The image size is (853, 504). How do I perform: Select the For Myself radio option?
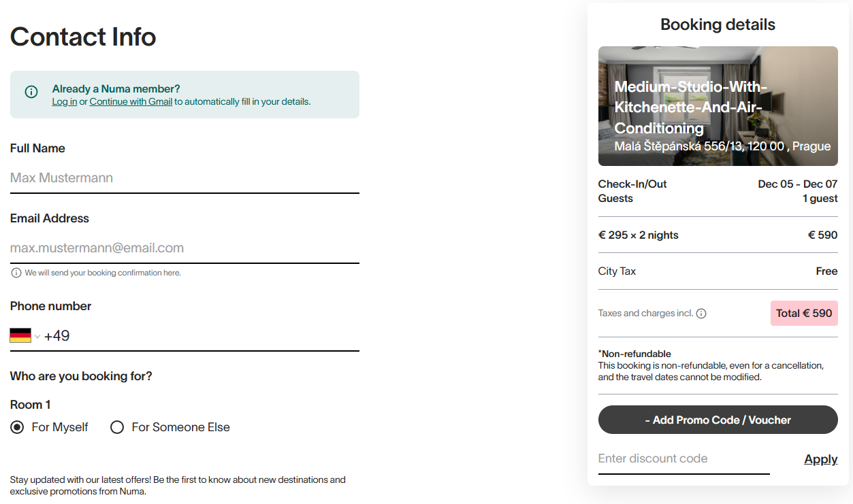(18, 427)
